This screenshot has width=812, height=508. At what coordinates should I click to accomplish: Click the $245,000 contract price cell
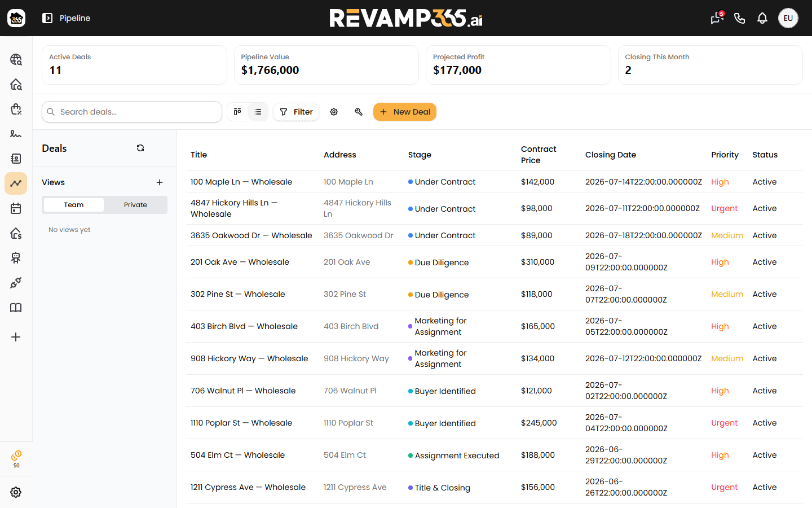(x=539, y=423)
